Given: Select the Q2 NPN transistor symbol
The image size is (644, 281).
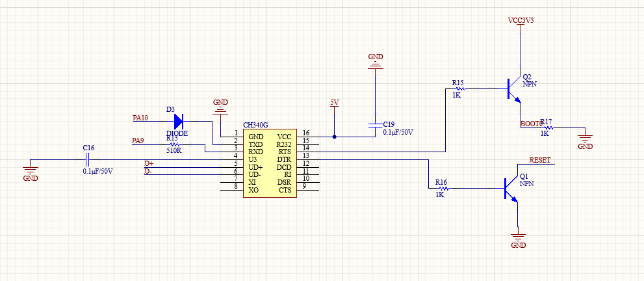Looking at the screenshot, I should click(513, 89).
